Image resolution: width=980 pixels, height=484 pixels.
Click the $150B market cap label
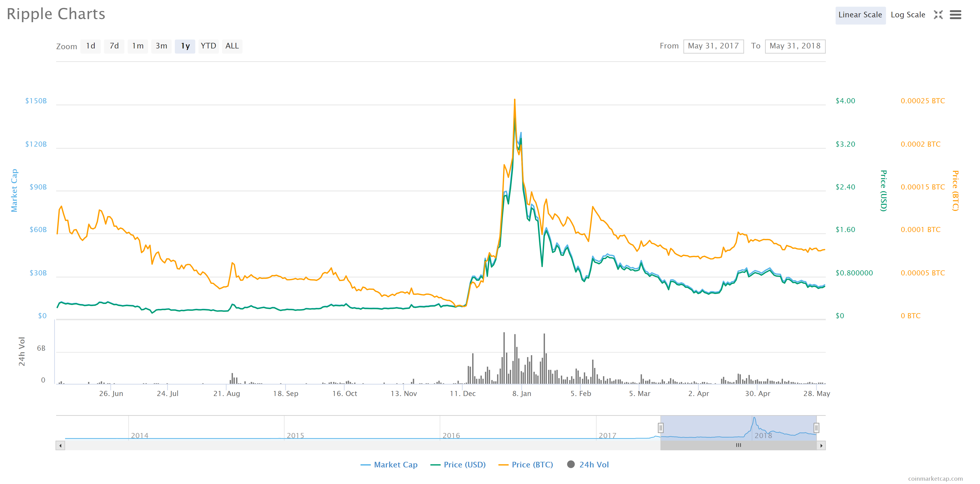coord(36,101)
